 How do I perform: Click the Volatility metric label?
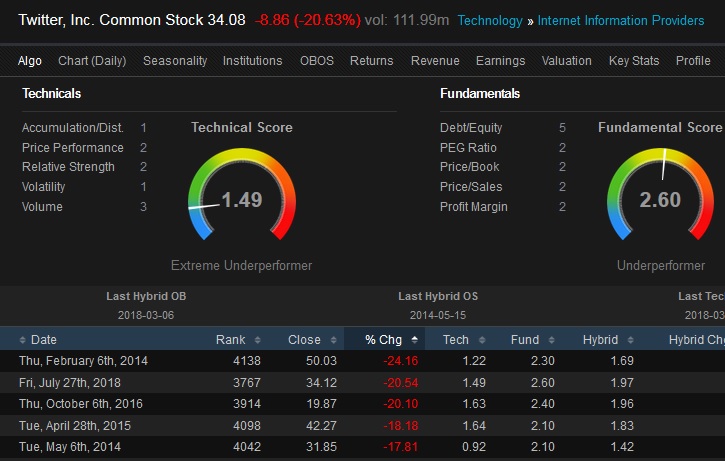(43, 187)
